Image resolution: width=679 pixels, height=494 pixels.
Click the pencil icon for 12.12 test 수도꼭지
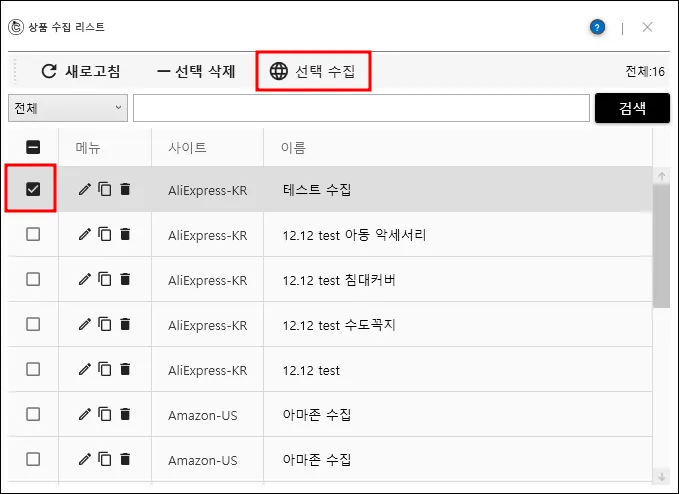(85, 324)
